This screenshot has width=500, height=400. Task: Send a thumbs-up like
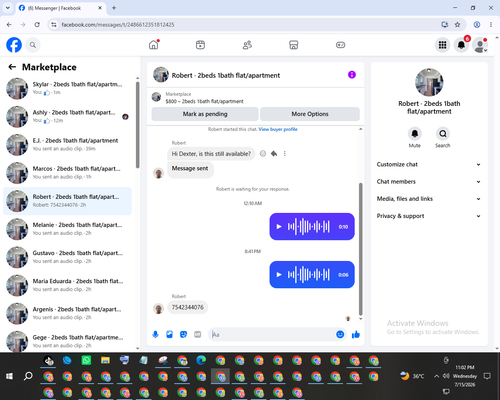click(356, 334)
